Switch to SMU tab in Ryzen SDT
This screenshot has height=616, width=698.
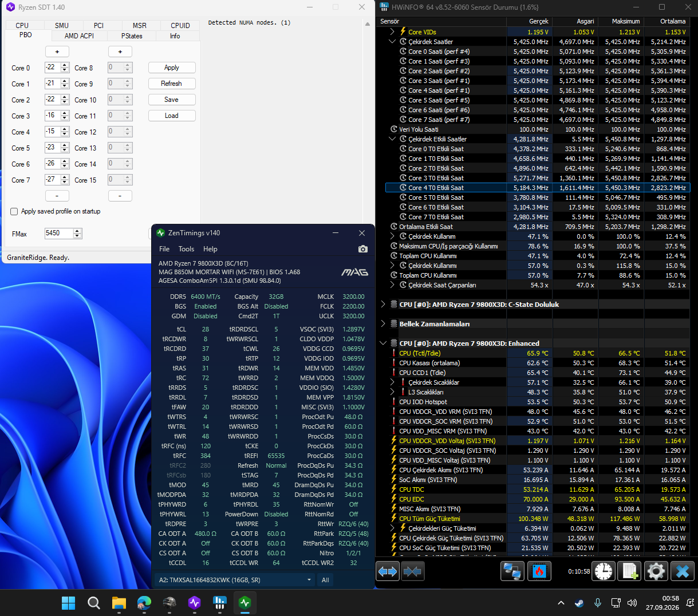tap(62, 25)
